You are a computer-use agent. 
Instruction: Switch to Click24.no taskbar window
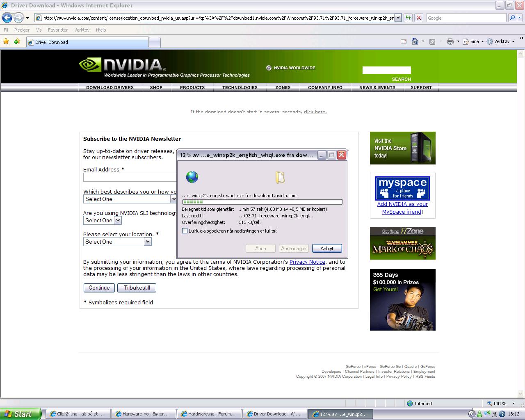click(x=78, y=414)
